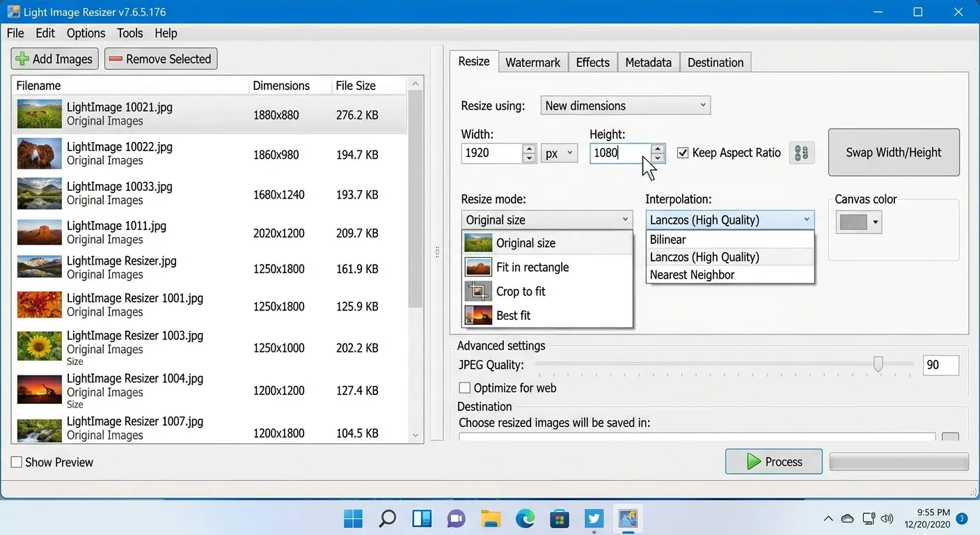Click the Process button
The height and width of the screenshot is (535, 980).
pos(774,462)
